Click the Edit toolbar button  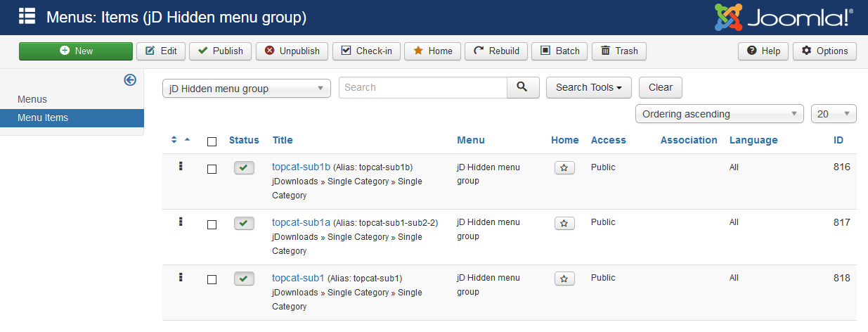click(161, 51)
